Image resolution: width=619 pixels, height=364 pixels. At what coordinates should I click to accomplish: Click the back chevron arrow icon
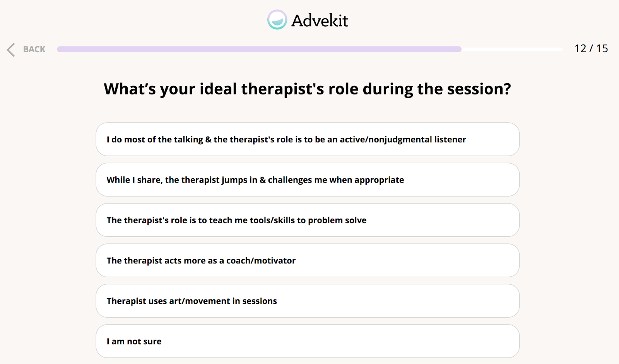coord(11,50)
